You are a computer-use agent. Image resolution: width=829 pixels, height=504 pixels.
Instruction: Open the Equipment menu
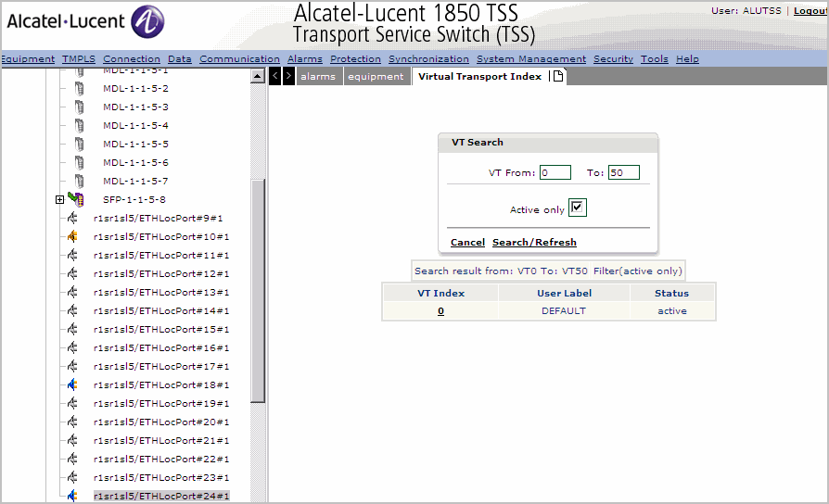pos(28,58)
